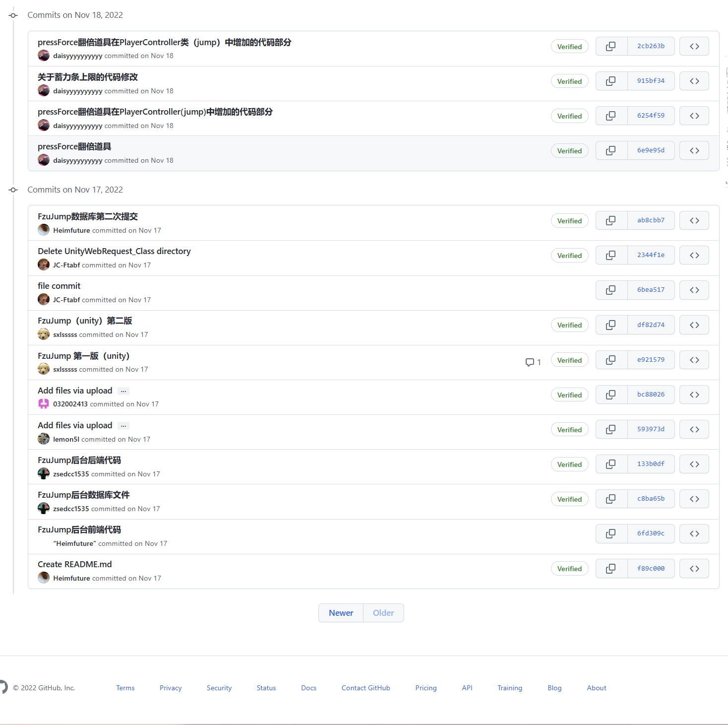
Task: Browse repository at commit f89c000
Action: coord(694,569)
